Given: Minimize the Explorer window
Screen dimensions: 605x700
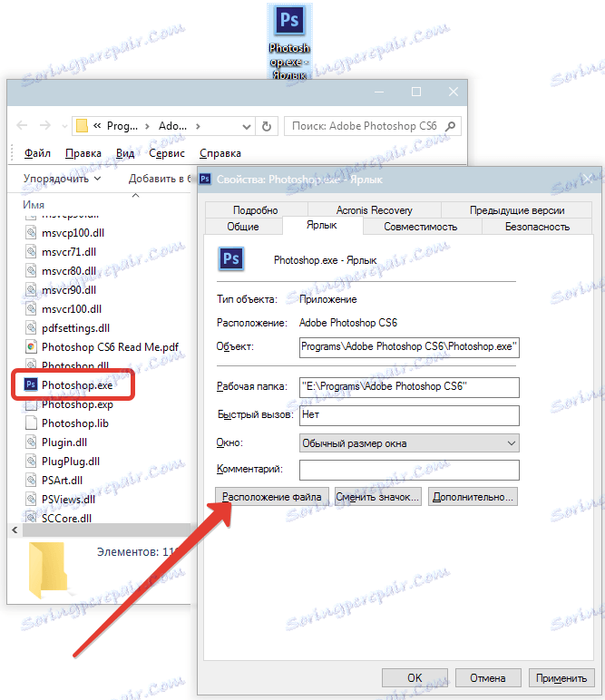Looking at the screenshot, I should (379, 92).
